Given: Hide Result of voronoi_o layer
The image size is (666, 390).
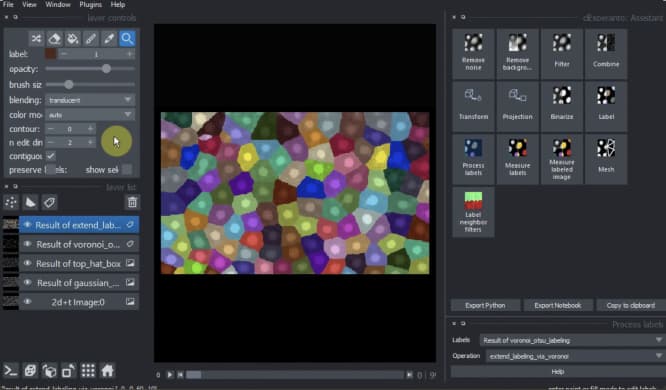Looking at the screenshot, I should [x=27, y=244].
